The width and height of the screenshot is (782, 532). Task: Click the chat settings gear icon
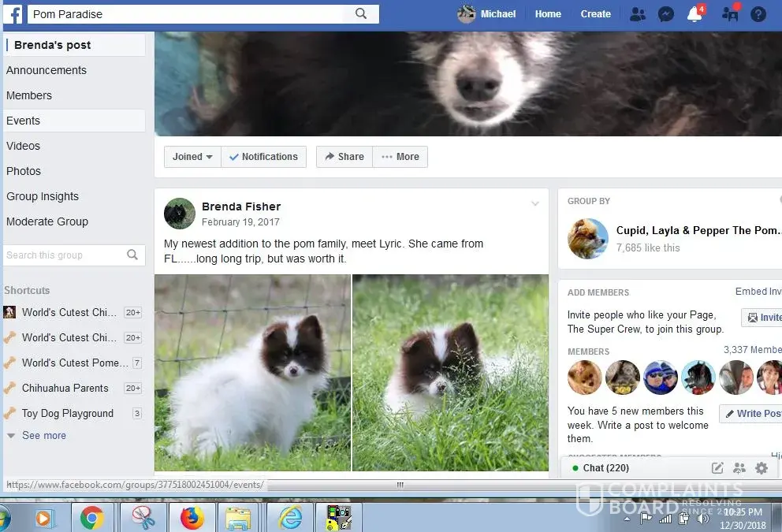761,468
